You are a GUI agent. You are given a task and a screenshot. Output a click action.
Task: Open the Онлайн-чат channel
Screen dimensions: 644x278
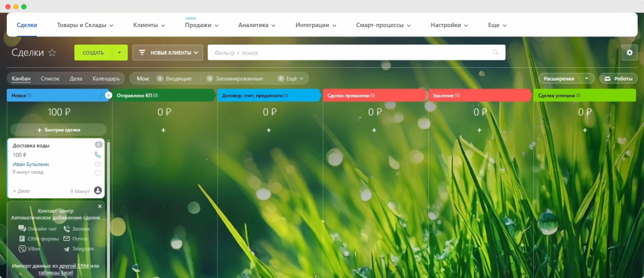coord(38,229)
